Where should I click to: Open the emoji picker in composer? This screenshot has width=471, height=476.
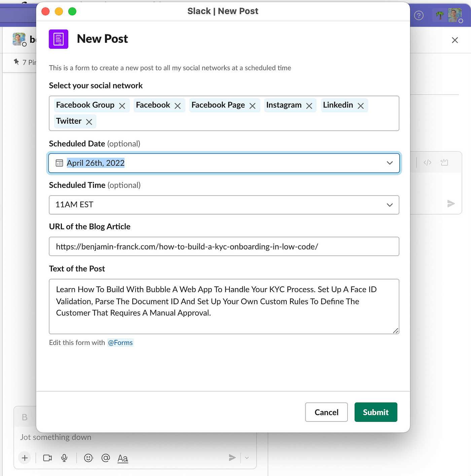(x=88, y=458)
